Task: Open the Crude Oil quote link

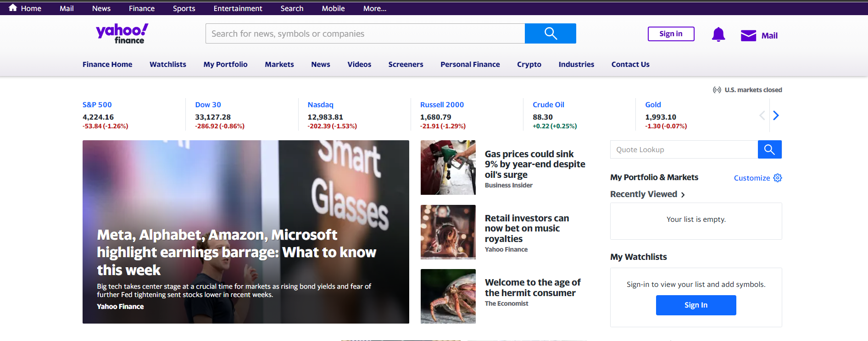Action: pyautogui.click(x=548, y=104)
